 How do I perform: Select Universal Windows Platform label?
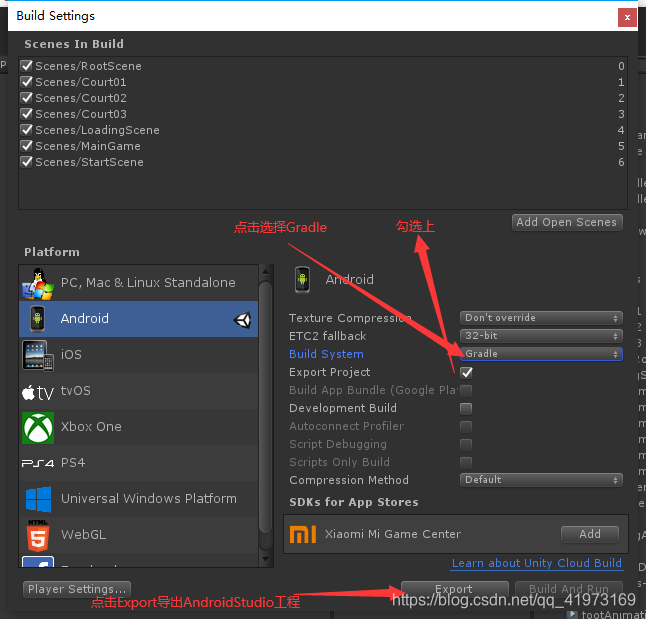pyautogui.click(x=149, y=499)
